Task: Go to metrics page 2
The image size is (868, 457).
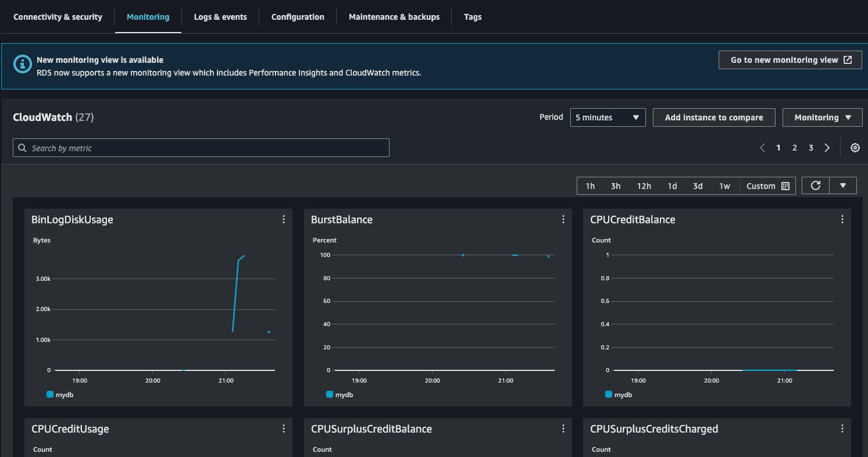Action: [x=795, y=148]
